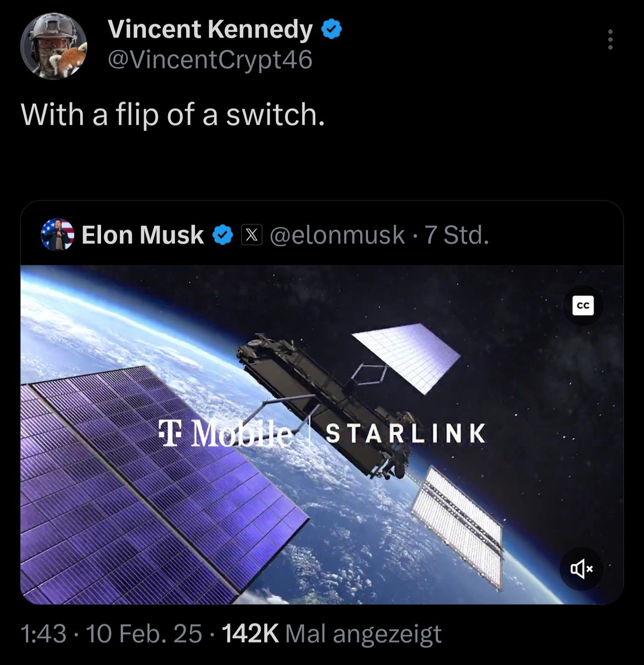Unmute the video using speaker icon
Image resolution: width=644 pixels, height=665 pixels.
click(x=581, y=569)
